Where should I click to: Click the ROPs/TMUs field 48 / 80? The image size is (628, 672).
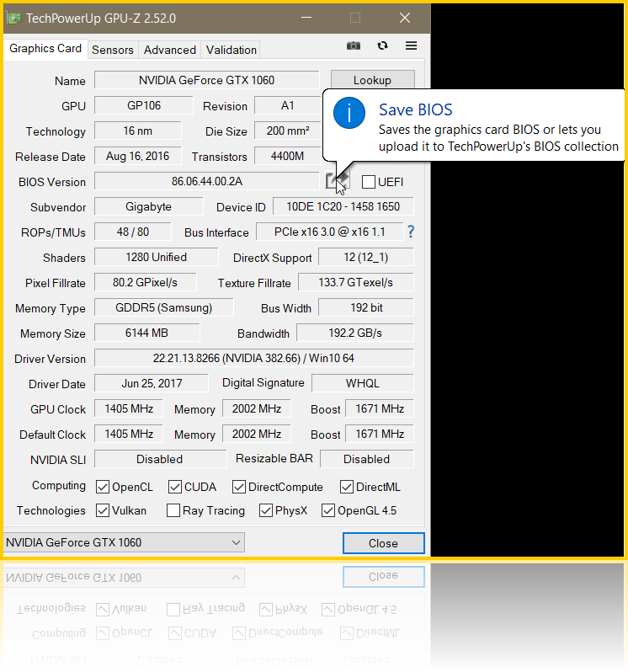point(133,232)
